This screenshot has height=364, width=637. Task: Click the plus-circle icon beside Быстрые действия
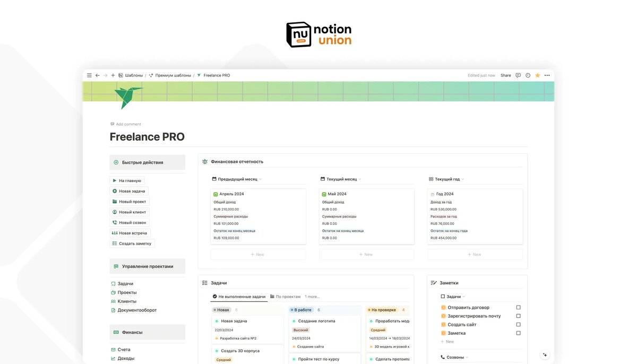click(x=116, y=162)
